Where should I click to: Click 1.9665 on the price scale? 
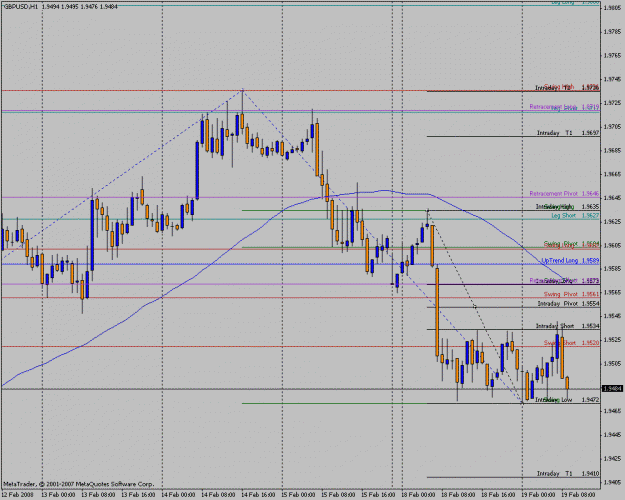[x=613, y=174]
